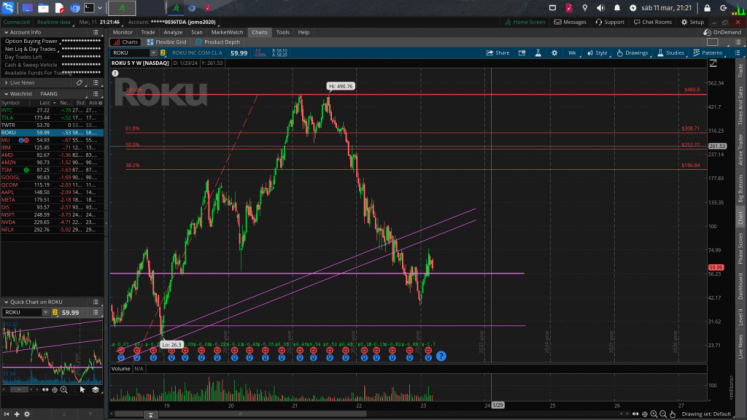The height and width of the screenshot is (420, 747).
Task: Click the main chart drawing-set pointer icon
Action: click(672, 414)
